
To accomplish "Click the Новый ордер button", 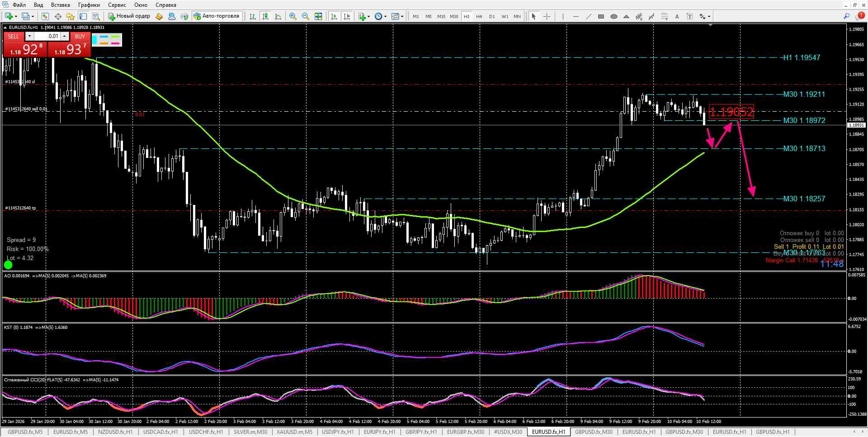I will coord(129,16).
